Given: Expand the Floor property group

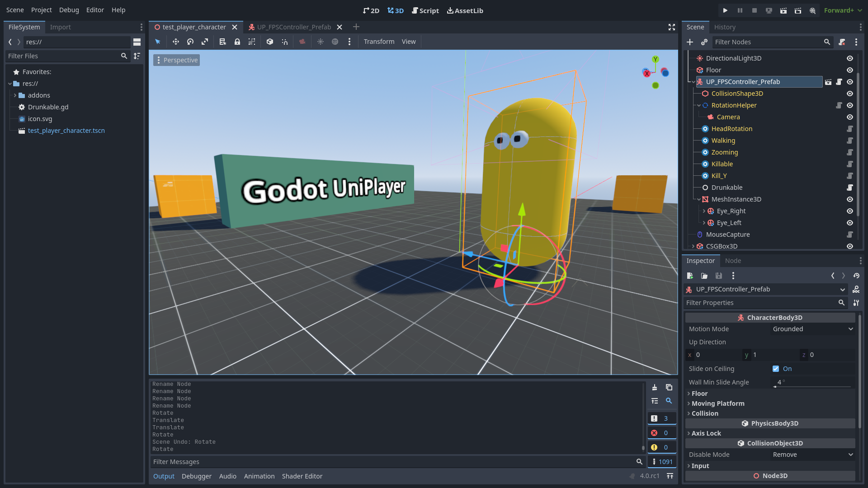Looking at the screenshot, I should click(770, 394).
